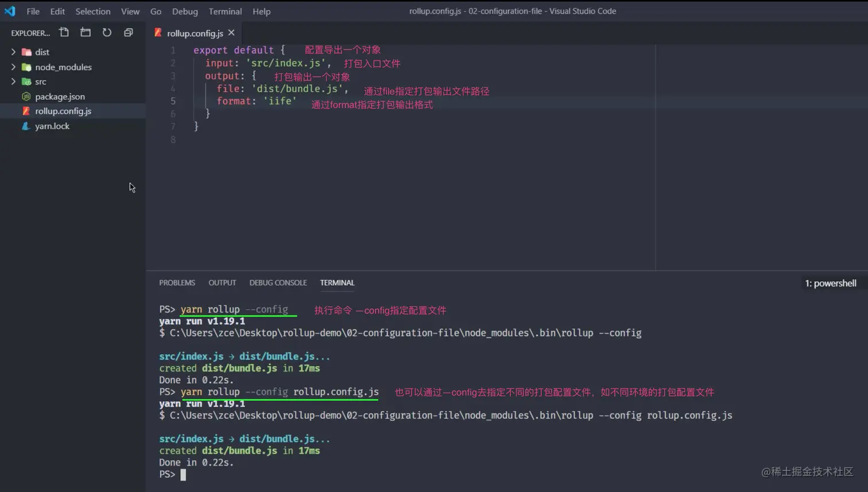Click the yarn.lock file icon
This screenshot has width=868, height=492.
click(26, 126)
